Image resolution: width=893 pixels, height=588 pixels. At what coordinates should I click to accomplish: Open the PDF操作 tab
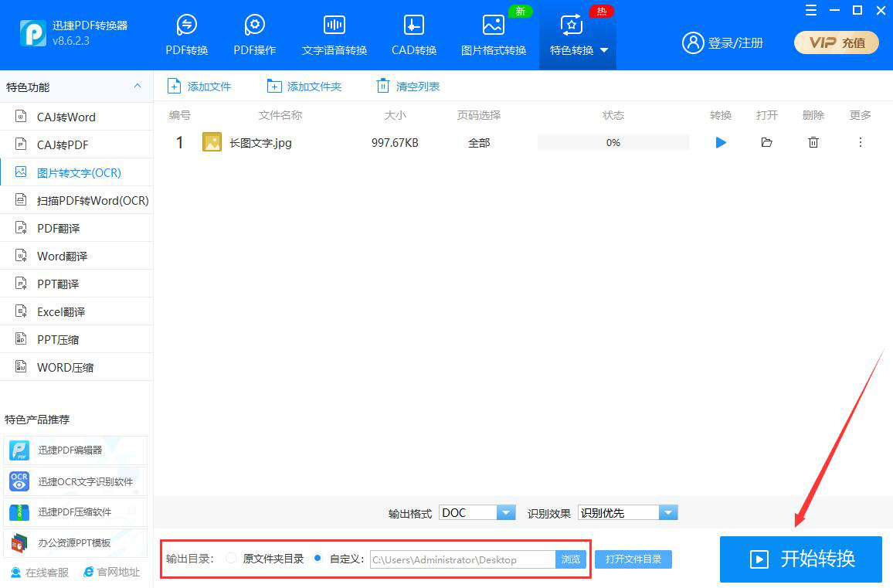255,36
